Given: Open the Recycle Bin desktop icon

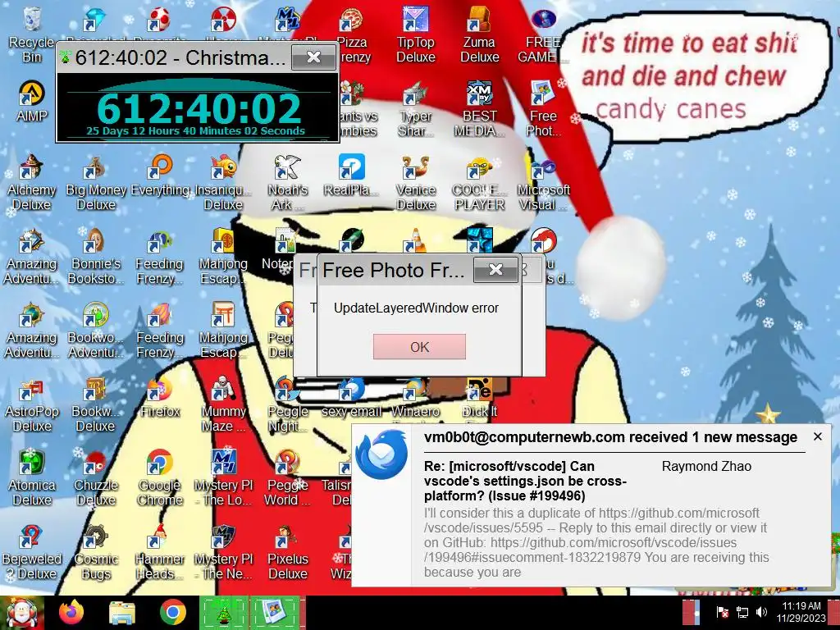Looking at the screenshot, I should [x=32, y=35].
